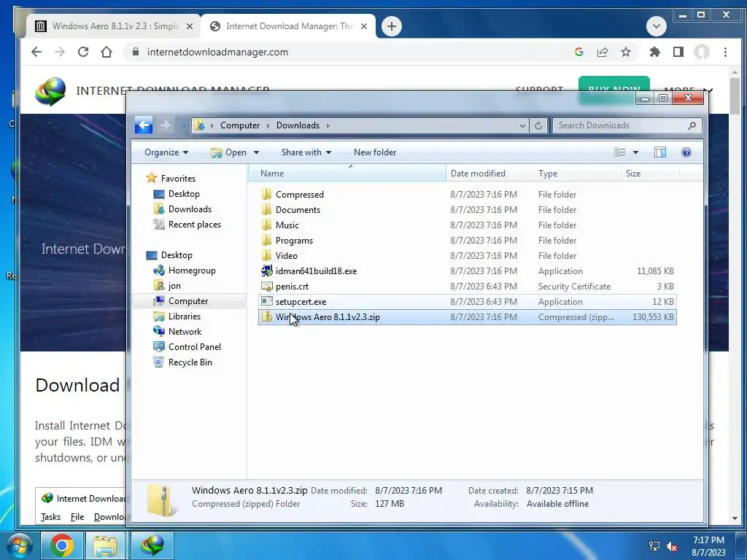Click Windows Explorer taskbar icon
This screenshot has height=560, width=747.
tap(105, 545)
